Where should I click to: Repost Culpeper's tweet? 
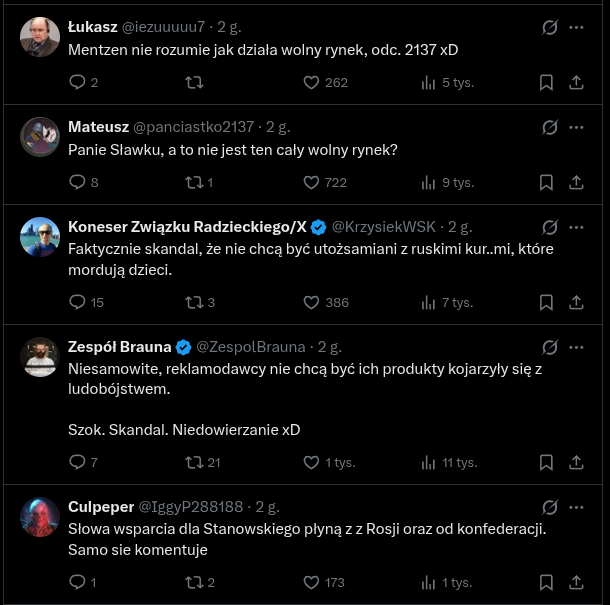(194, 582)
